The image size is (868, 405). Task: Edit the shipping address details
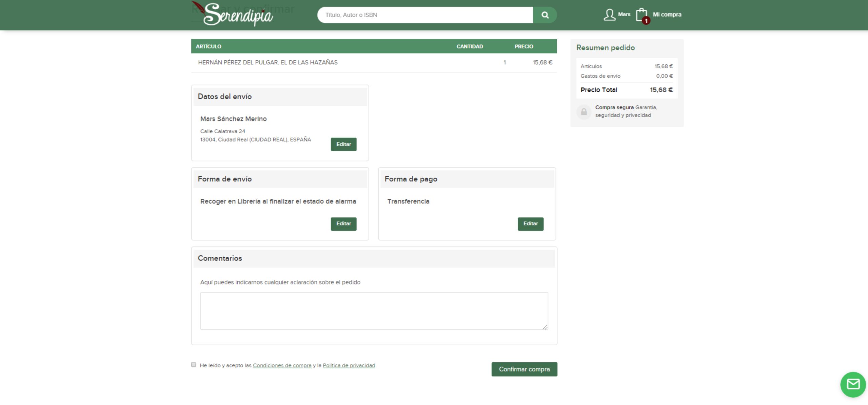(343, 144)
